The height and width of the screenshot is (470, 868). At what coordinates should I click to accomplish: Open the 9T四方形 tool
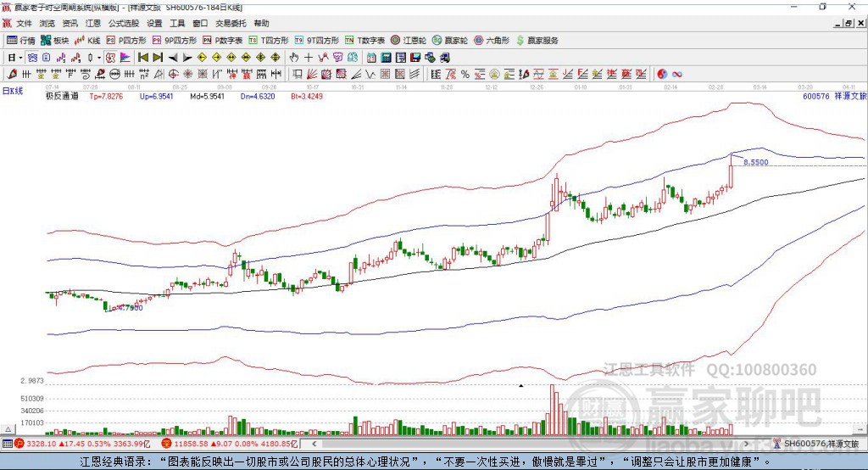(317, 41)
